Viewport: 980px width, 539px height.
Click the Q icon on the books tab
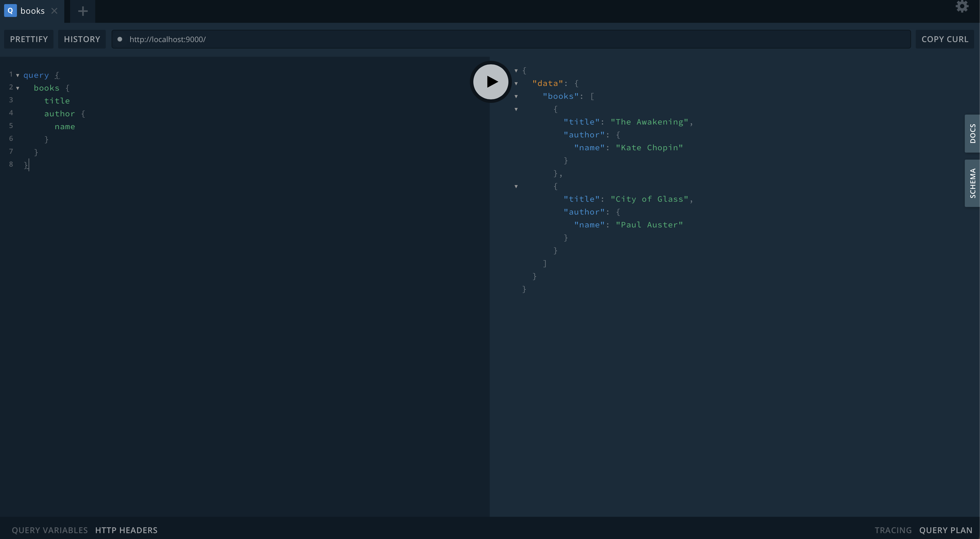click(10, 11)
